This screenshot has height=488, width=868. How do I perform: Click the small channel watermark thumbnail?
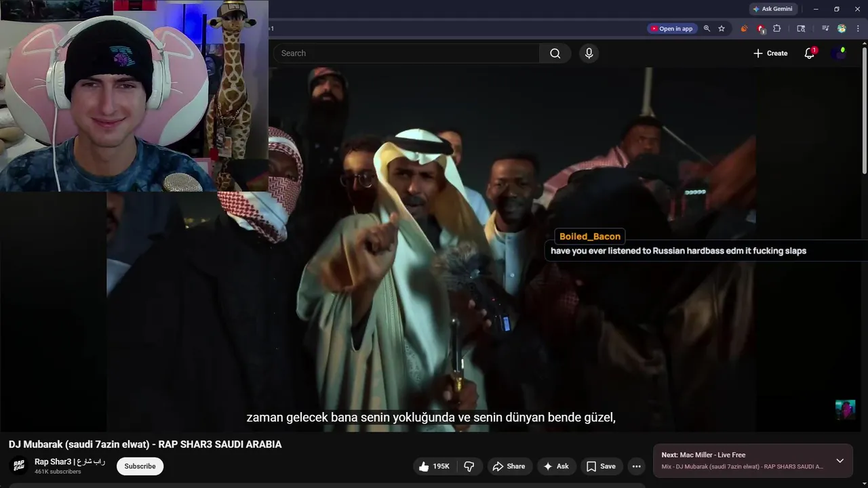pos(845,410)
